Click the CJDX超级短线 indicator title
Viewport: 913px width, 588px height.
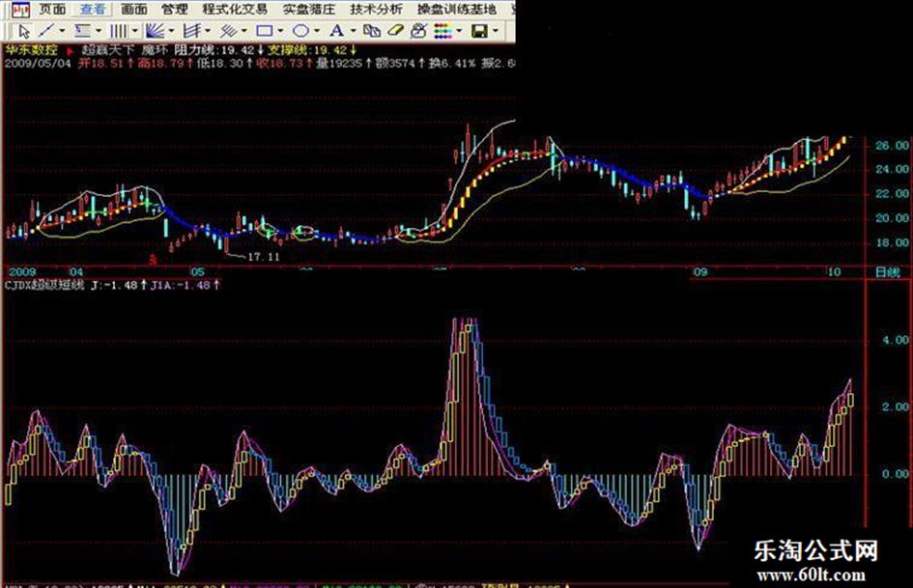point(44,285)
